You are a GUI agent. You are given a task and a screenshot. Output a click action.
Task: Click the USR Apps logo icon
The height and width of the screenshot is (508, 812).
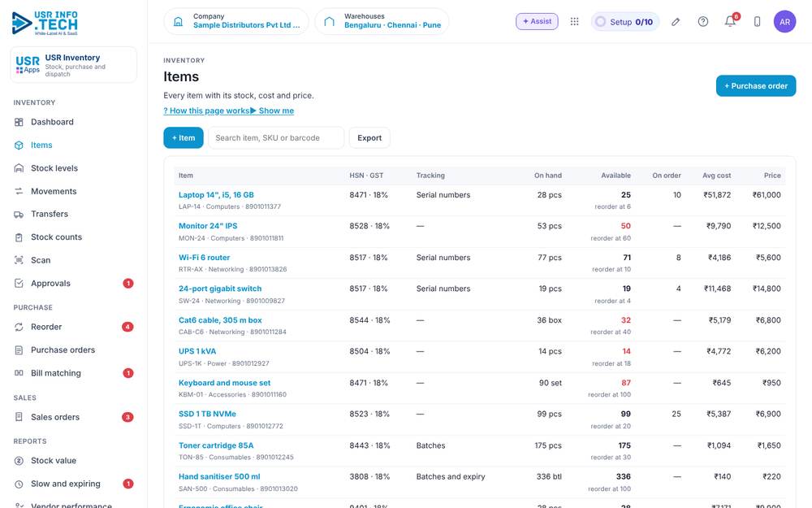28,65
